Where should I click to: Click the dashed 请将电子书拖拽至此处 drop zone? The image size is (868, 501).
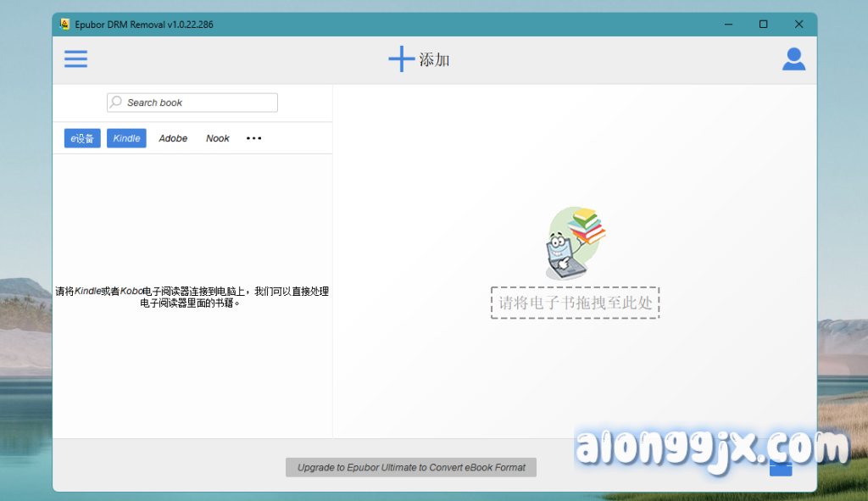click(575, 303)
